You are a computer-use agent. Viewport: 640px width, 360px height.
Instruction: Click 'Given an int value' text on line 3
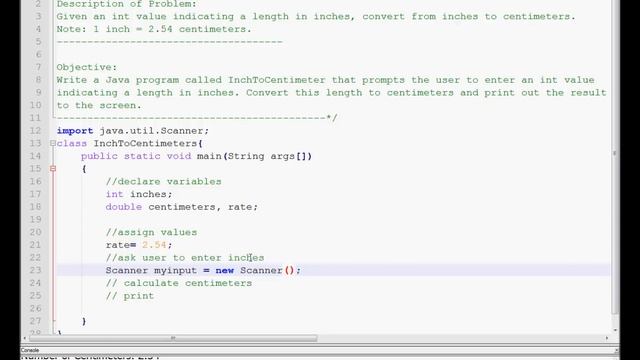click(x=111, y=16)
